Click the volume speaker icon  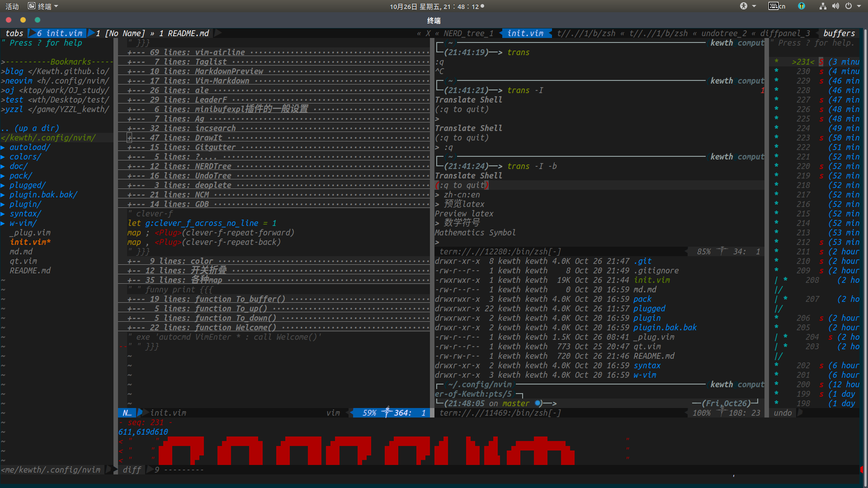point(835,6)
